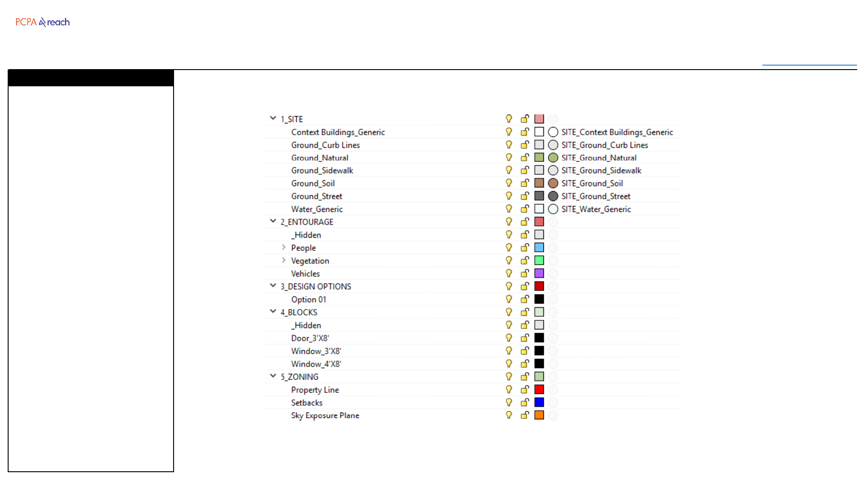The width and height of the screenshot is (868, 488).
Task: Select the Sky Exposure Plane layer
Action: coord(325,415)
